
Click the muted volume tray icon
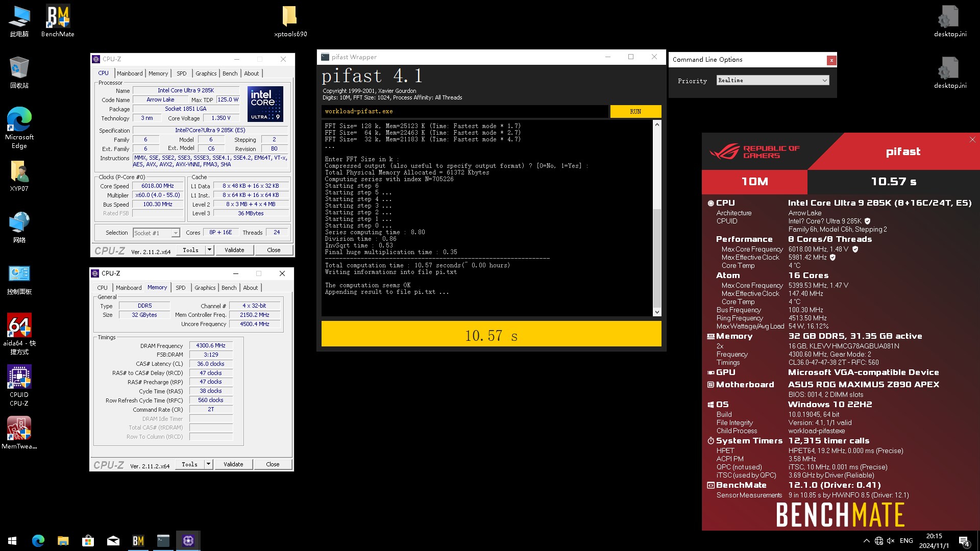(x=891, y=541)
